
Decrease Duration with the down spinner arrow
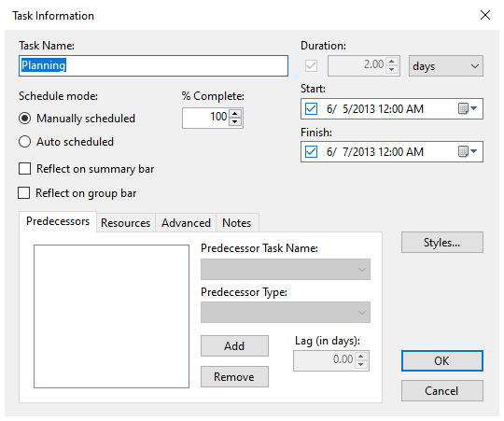(x=391, y=69)
